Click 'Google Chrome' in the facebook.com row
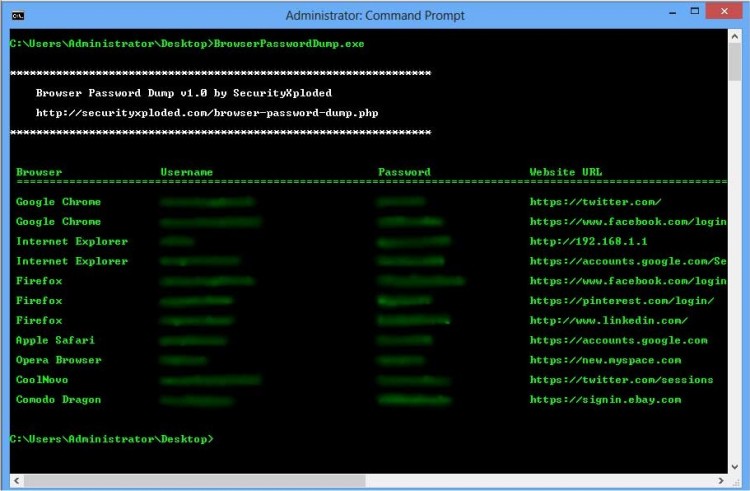This screenshot has height=491, width=750. (x=58, y=221)
